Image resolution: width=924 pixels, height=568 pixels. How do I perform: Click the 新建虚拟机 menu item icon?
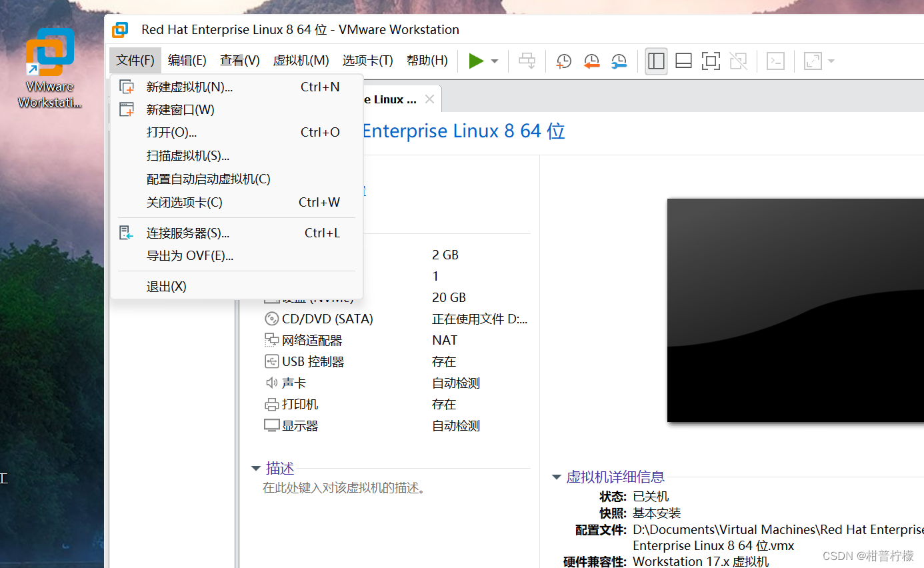point(126,87)
